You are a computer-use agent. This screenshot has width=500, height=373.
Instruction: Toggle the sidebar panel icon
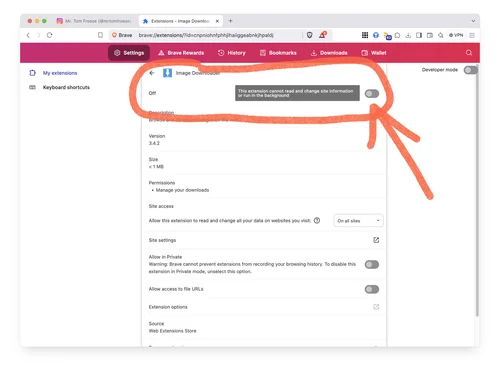tap(419, 35)
